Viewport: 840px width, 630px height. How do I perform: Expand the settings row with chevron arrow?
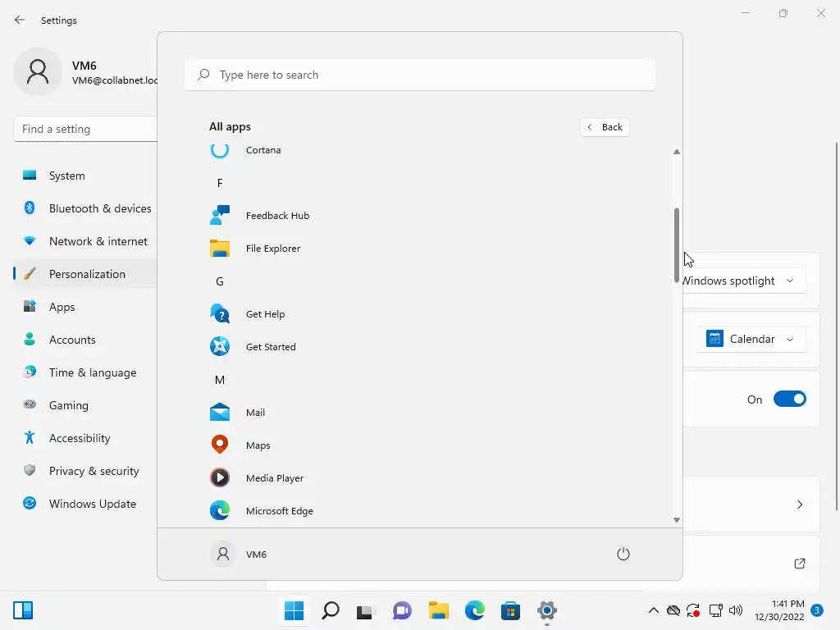751,504
